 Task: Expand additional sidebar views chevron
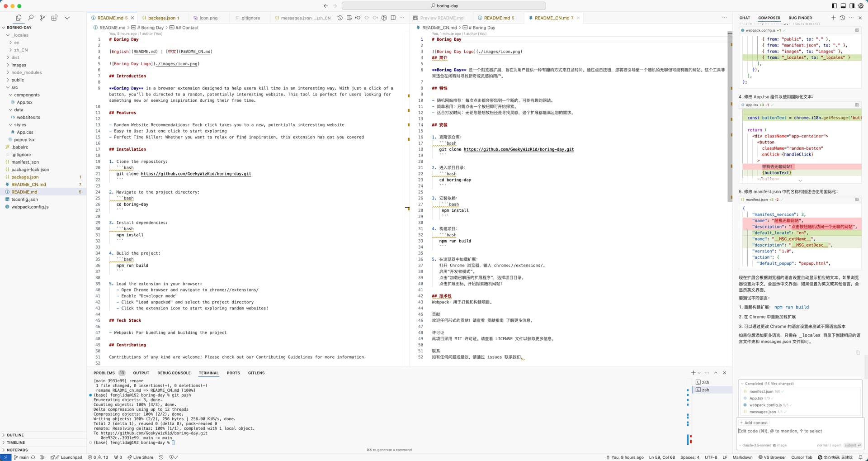(67, 18)
